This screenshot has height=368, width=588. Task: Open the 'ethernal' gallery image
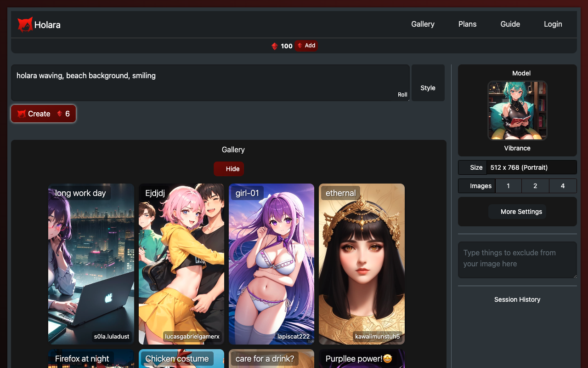click(x=362, y=264)
